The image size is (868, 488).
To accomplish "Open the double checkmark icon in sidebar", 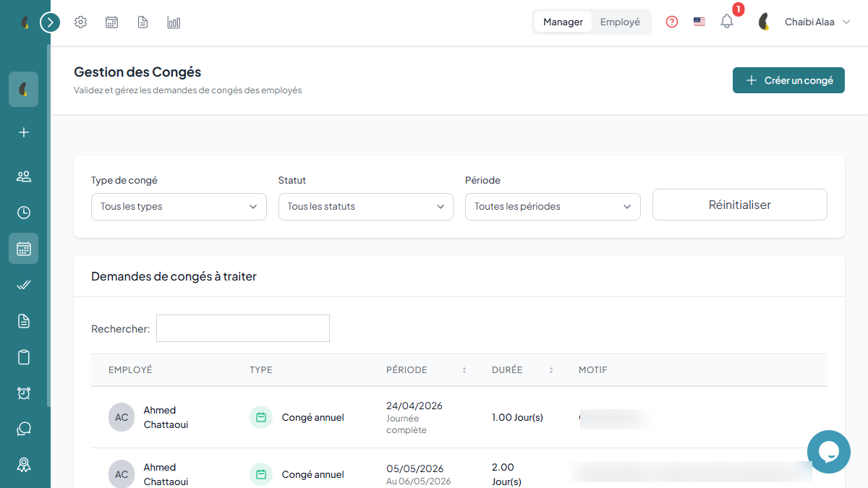I will (x=24, y=285).
